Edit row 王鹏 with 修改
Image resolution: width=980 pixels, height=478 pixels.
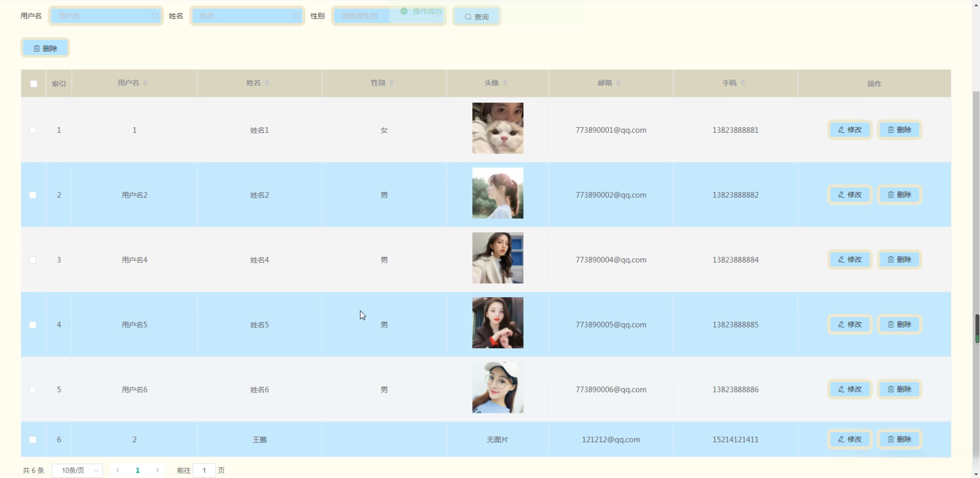[x=850, y=439]
